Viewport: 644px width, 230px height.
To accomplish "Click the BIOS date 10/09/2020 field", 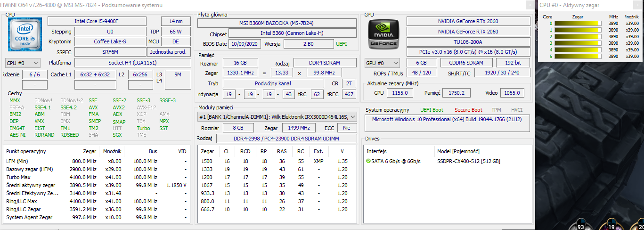I will (245, 44).
